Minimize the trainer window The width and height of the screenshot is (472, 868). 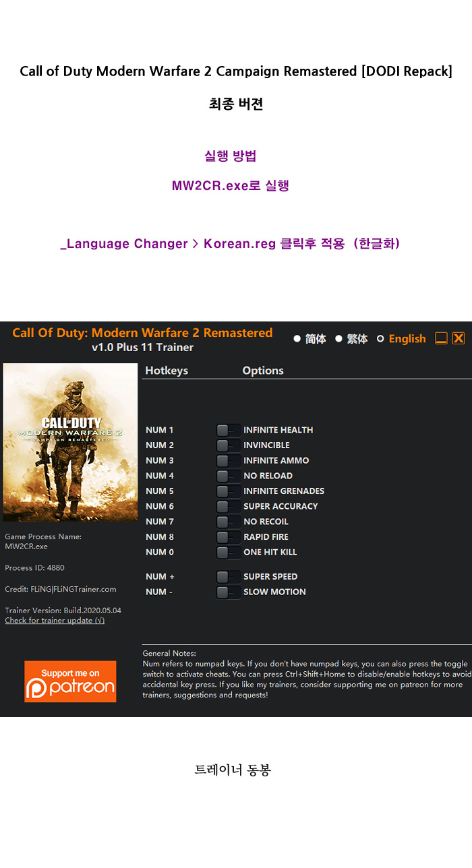point(441,338)
